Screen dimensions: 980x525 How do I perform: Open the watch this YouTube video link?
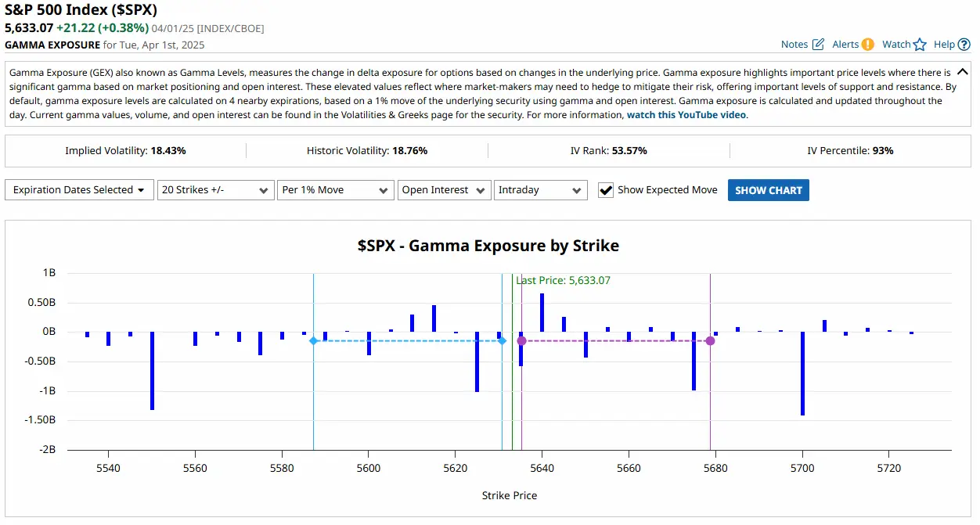pos(686,115)
